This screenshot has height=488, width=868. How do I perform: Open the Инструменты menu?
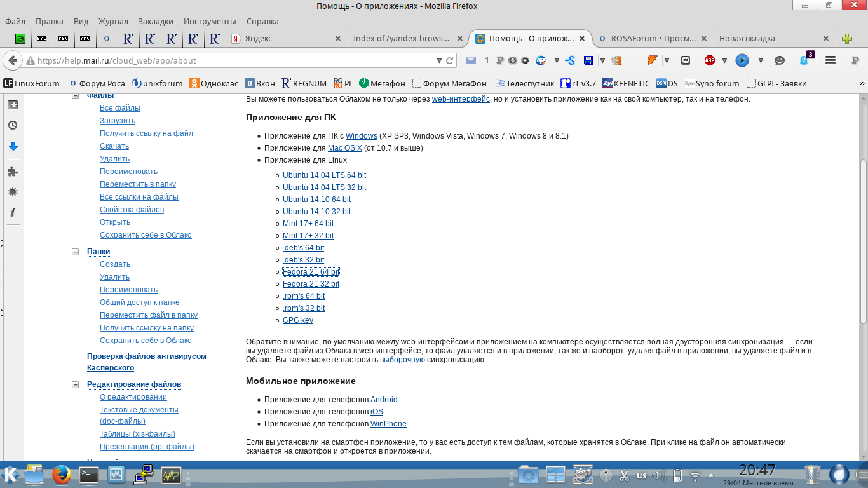210,21
